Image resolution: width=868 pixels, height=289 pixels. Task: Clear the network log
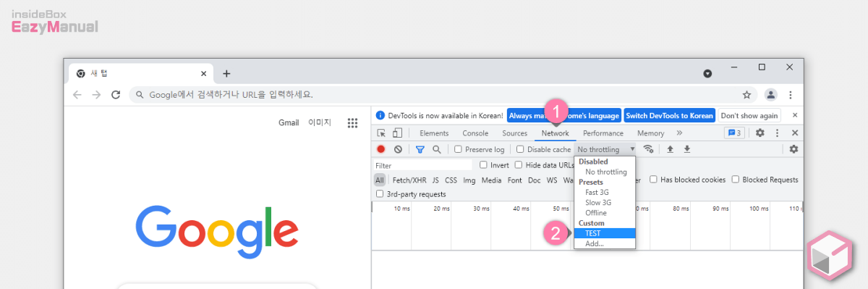[398, 149]
